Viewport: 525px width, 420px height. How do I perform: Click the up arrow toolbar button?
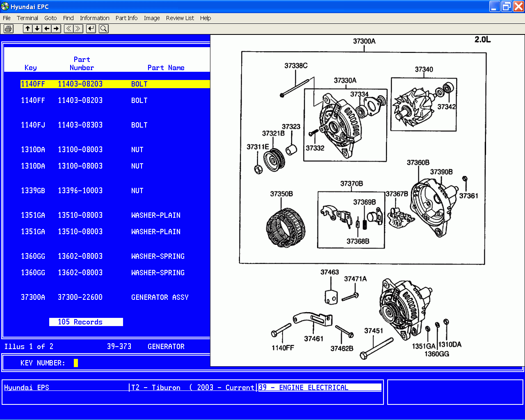coord(27,29)
